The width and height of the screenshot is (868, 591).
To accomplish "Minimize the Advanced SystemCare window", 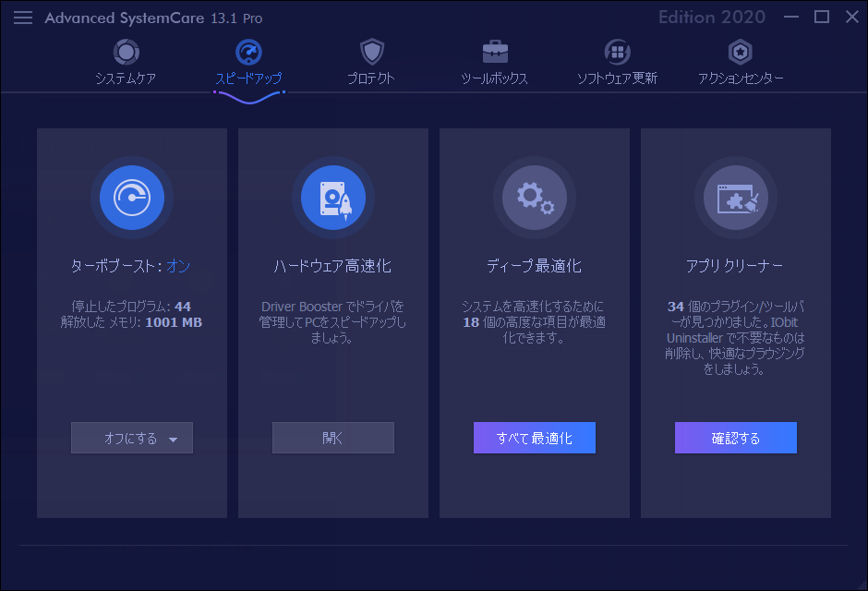I will point(791,18).
